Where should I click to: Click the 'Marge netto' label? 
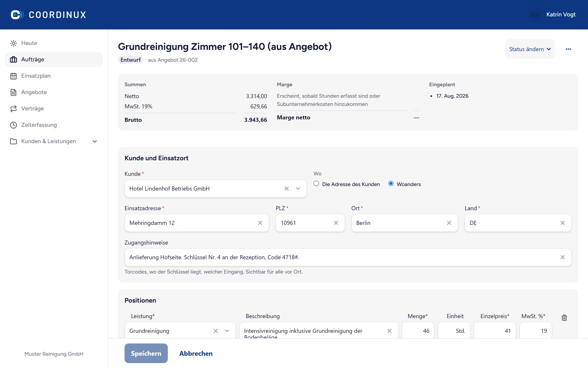(293, 118)
